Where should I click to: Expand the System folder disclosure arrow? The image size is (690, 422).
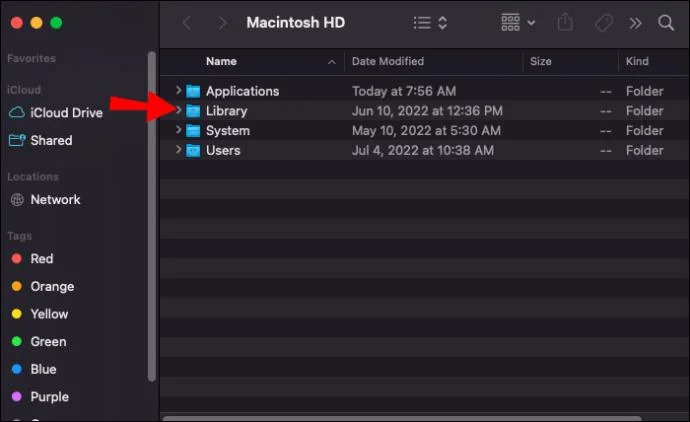pyautogui.click(x=178, y=130)
